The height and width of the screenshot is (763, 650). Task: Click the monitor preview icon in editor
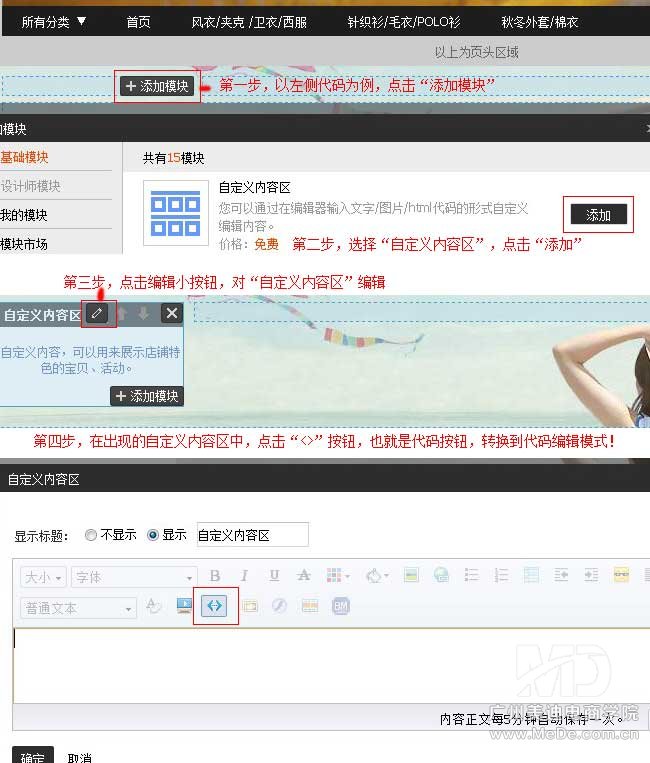coord(184,606)
